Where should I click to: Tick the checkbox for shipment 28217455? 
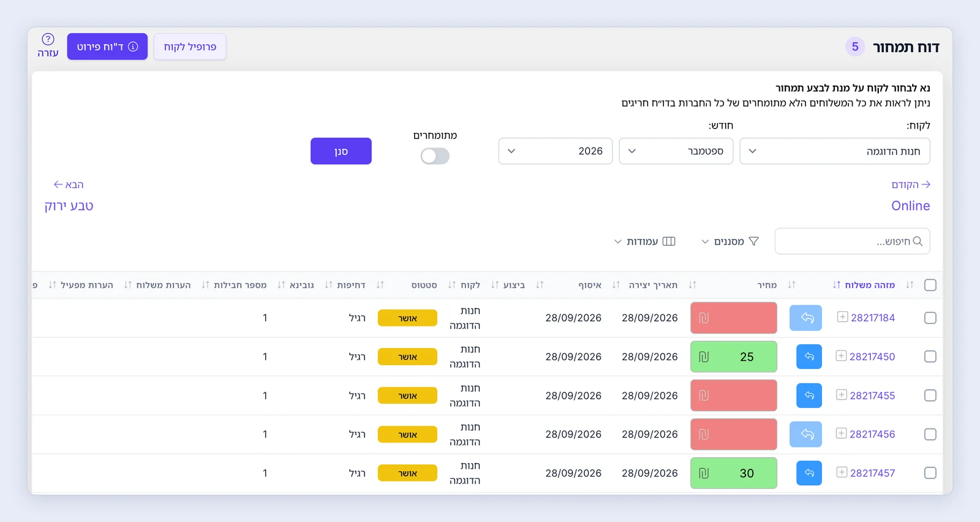click(930, 396)
